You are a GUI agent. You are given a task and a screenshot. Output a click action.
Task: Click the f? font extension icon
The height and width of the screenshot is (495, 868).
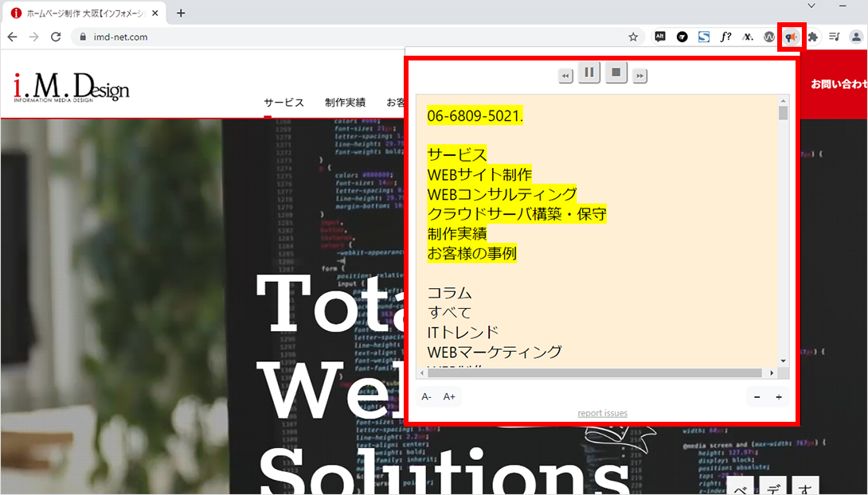(x=725, y=37)
